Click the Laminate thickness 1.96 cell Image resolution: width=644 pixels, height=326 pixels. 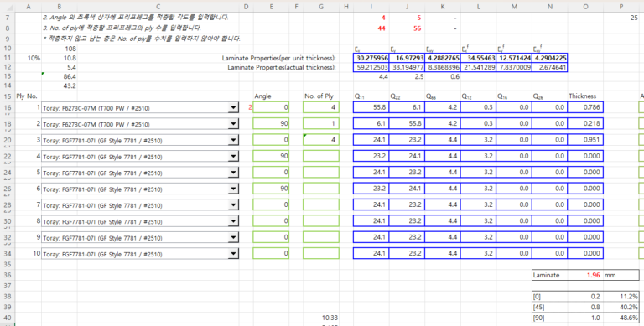click(585, 275)
